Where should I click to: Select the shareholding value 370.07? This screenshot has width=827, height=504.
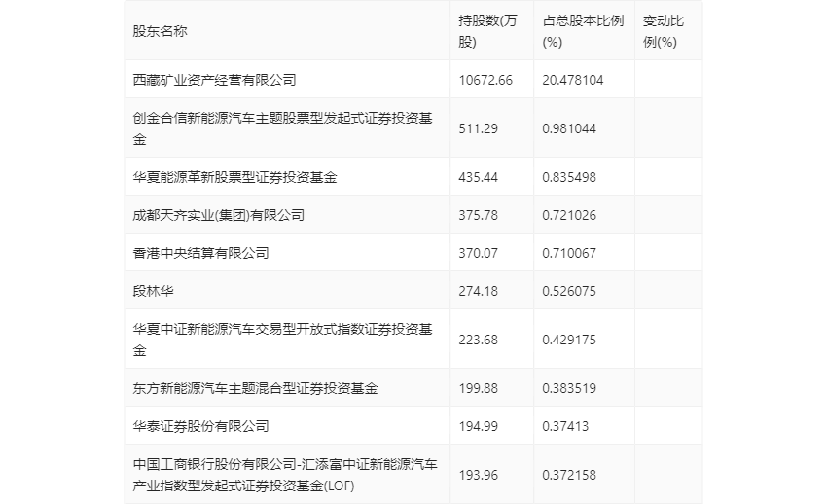point(478,253)
